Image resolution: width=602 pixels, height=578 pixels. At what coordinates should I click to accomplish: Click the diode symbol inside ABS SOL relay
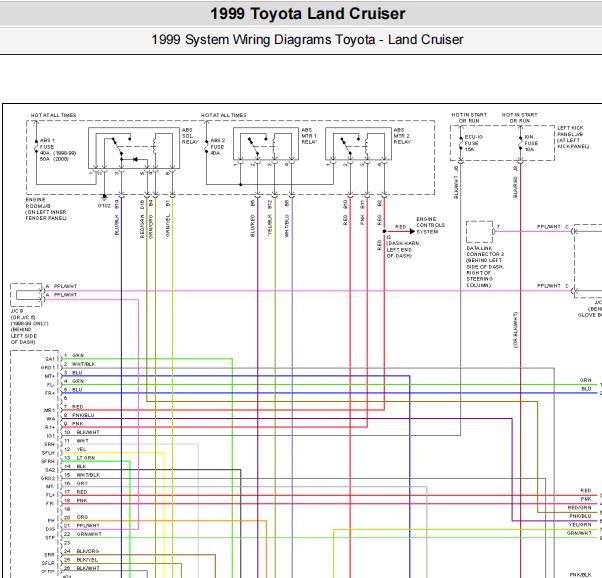click(x=135, y=159)
